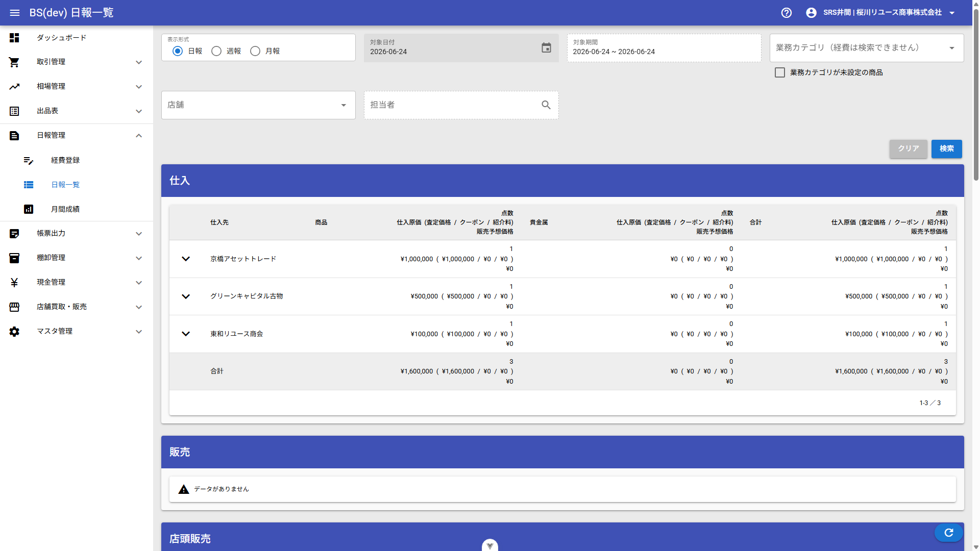Expand the 相場管理 menu chevron
Viewport: 980px width, 551px height.
pos(139,87)
